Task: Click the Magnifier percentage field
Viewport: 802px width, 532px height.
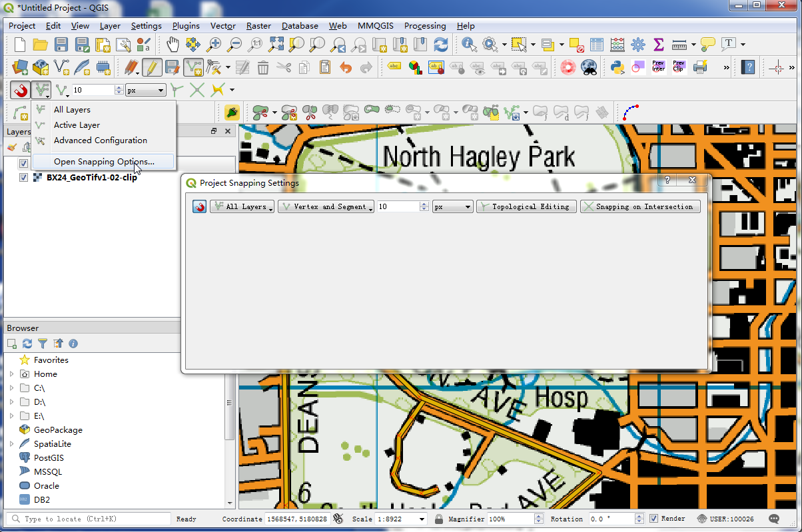Action: click(510, 519)
